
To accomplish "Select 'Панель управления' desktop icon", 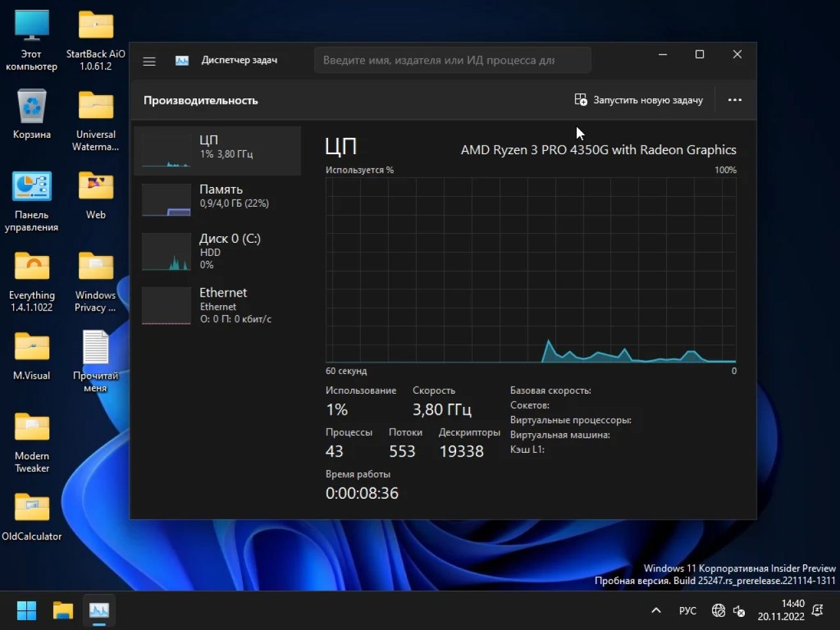I will 31,201.
